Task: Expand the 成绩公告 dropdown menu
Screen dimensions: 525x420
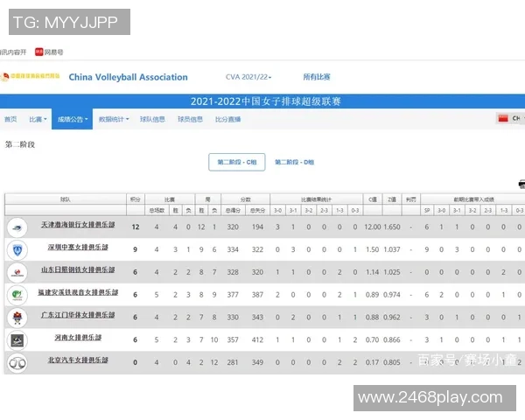Action: (x=73, y=119)
